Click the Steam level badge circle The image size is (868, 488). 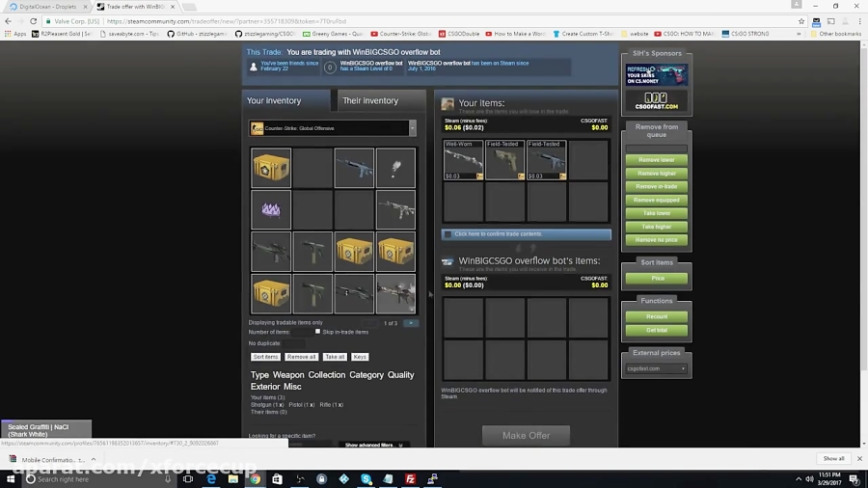[330, 68]
